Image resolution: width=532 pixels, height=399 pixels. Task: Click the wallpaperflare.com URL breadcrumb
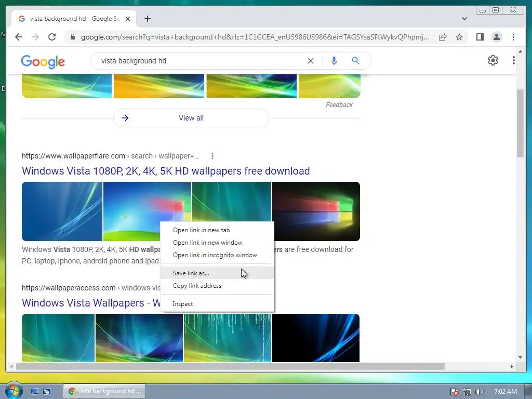point(111,156)
